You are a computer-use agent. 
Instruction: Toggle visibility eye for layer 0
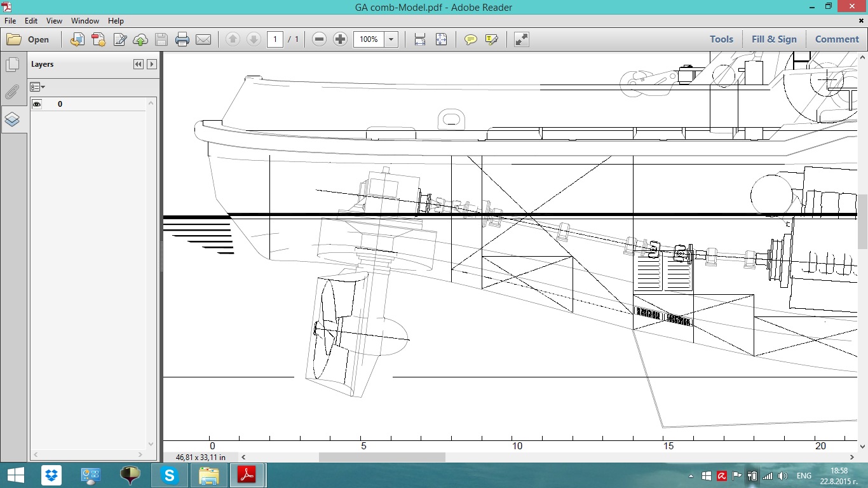(37, 104)
